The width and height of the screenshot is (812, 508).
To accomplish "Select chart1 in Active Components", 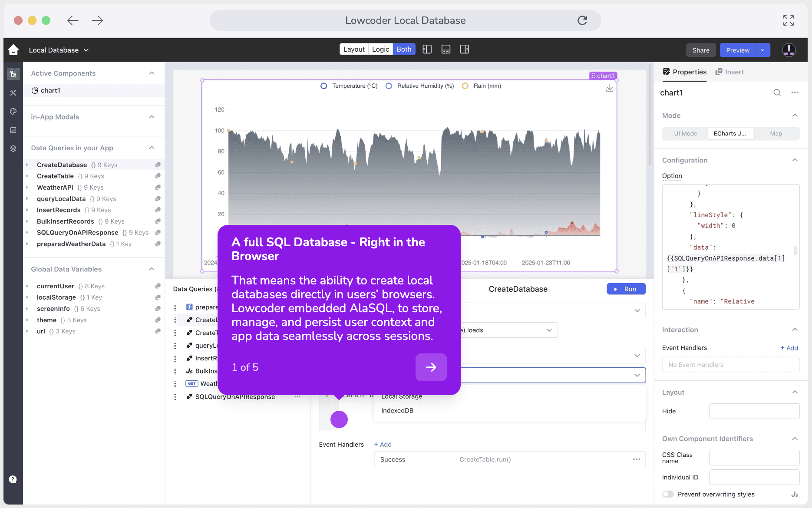I will tap(94, 90).
